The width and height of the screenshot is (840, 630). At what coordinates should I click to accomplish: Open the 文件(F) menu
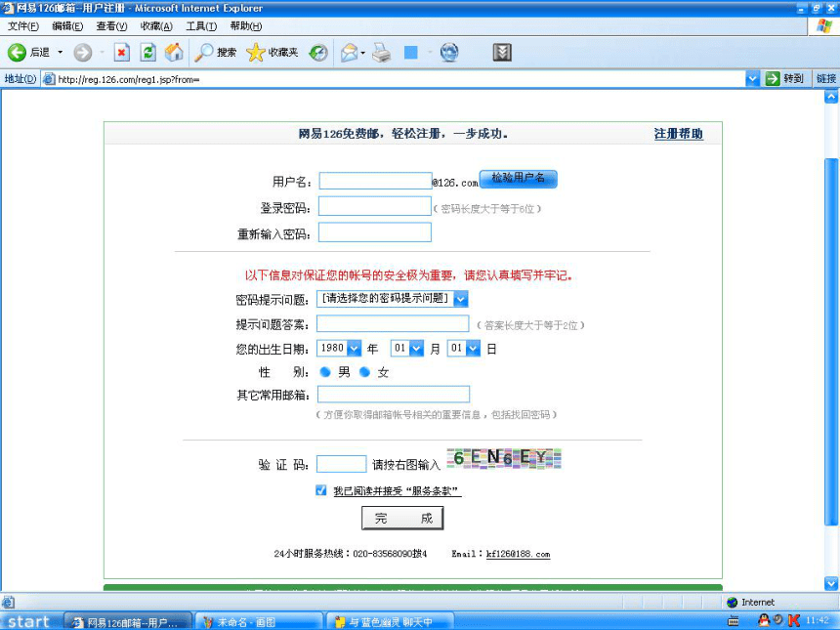23,25
